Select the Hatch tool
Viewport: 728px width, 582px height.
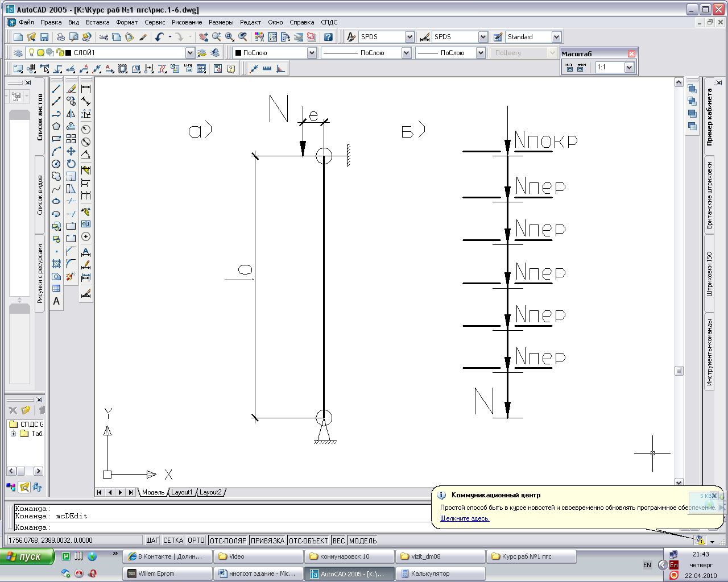coord(56,264)
